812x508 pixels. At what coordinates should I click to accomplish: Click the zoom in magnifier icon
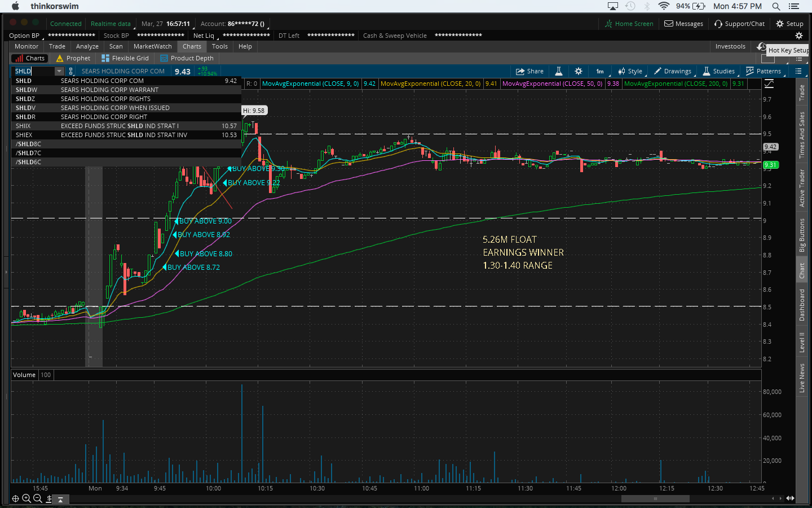click(x=27, y=498)
